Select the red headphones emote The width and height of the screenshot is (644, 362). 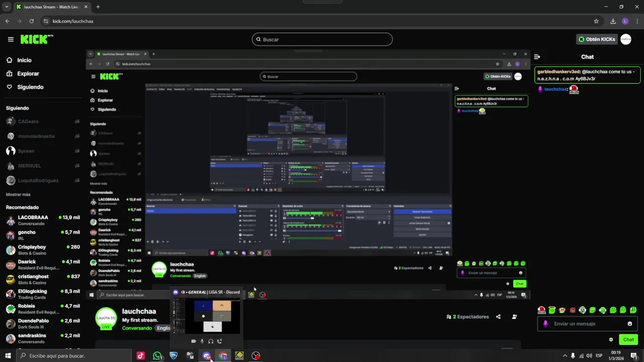click(541, 310)
